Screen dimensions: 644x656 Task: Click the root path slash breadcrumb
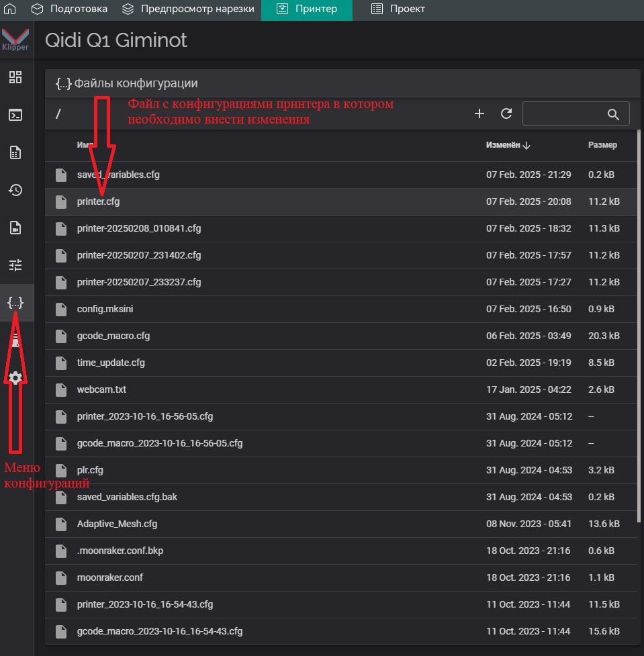58,113
